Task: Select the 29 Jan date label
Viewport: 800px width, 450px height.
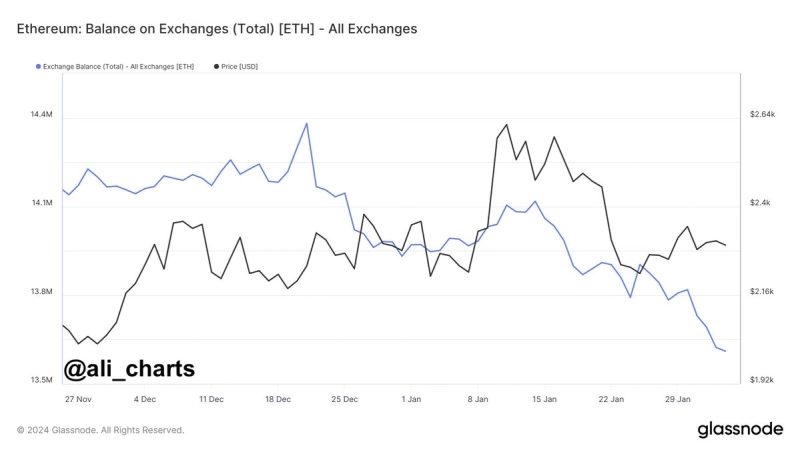Action: tap(678, 398)
